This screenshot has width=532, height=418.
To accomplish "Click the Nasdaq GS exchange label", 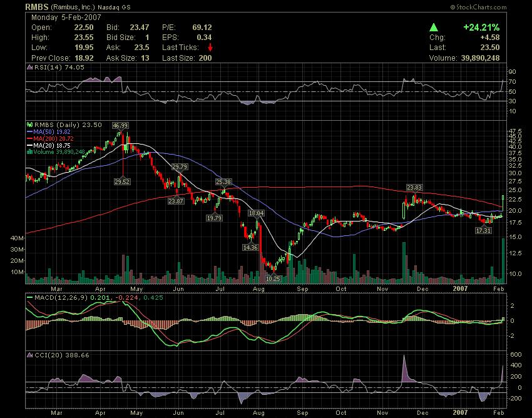I will (114, 7).
